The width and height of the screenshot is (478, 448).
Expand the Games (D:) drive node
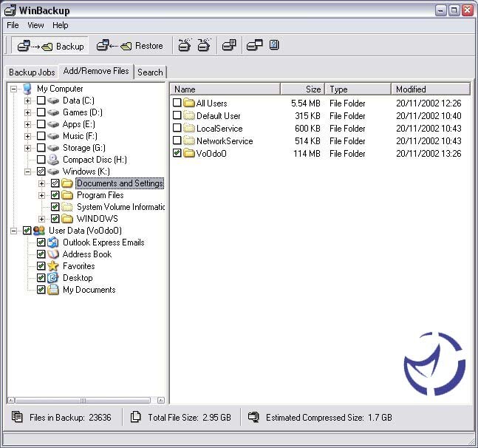coord(27,112)
